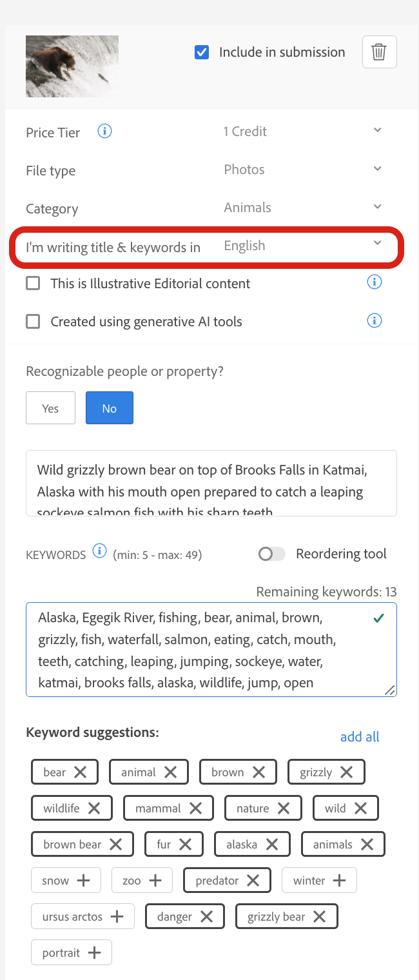The height and width of the screenshot is (980, 419).
Task: Click the bear photo thumbnail
Action: click(72, 66)
